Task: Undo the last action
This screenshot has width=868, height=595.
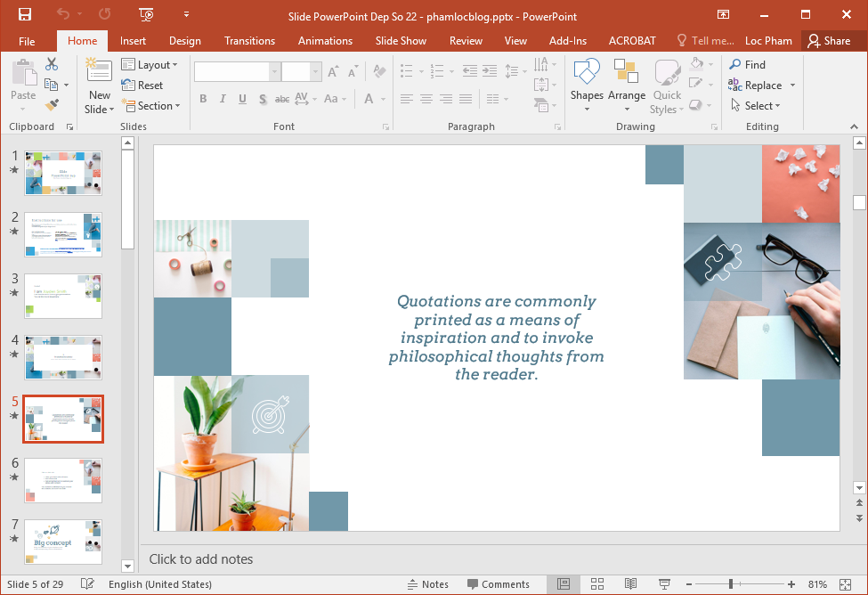Action: pos(63,14)
